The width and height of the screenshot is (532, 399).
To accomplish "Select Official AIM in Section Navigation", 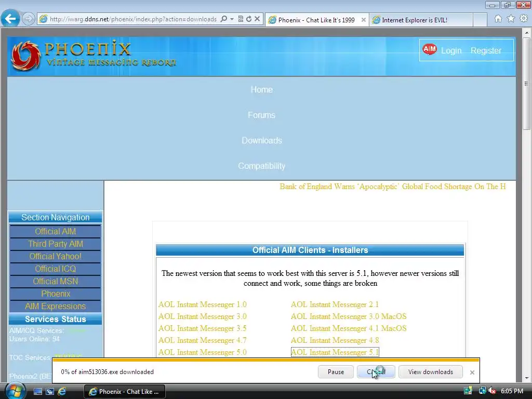I will (x=55, y=231).
